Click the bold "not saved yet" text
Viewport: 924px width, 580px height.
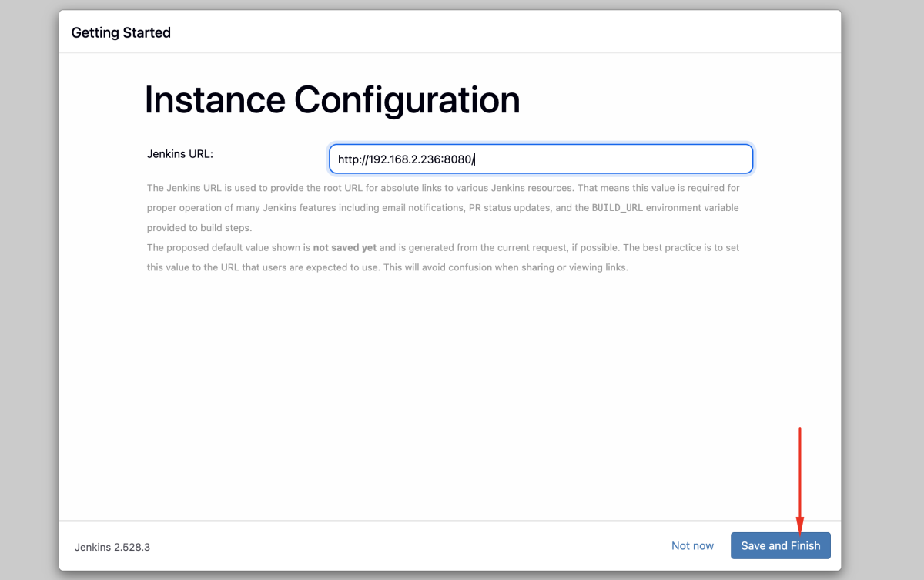tap(345, 248)
